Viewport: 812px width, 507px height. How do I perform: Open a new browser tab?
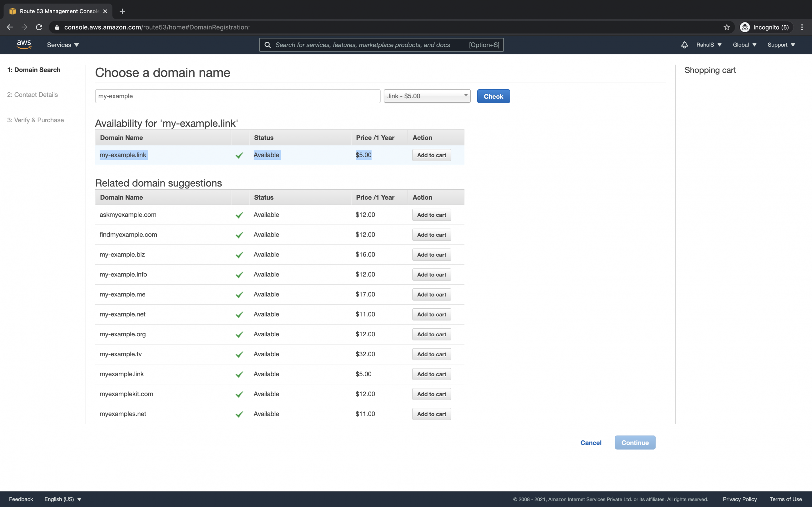[122, 11]
